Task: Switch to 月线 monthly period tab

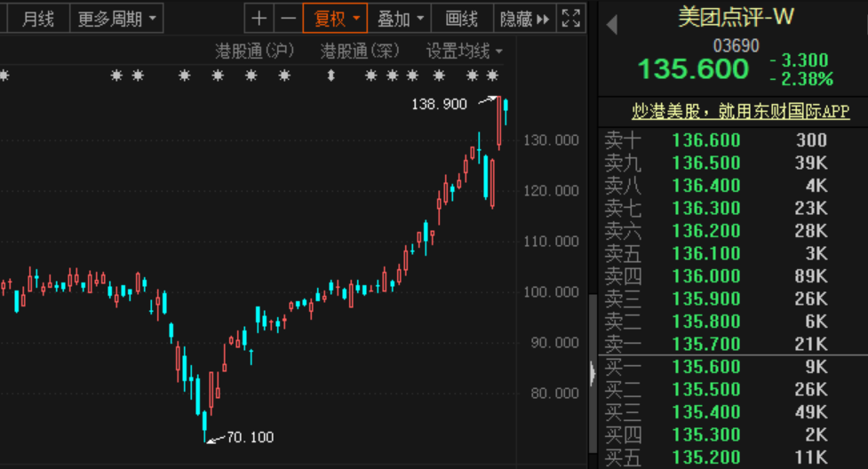Action: tap(37, 20)
